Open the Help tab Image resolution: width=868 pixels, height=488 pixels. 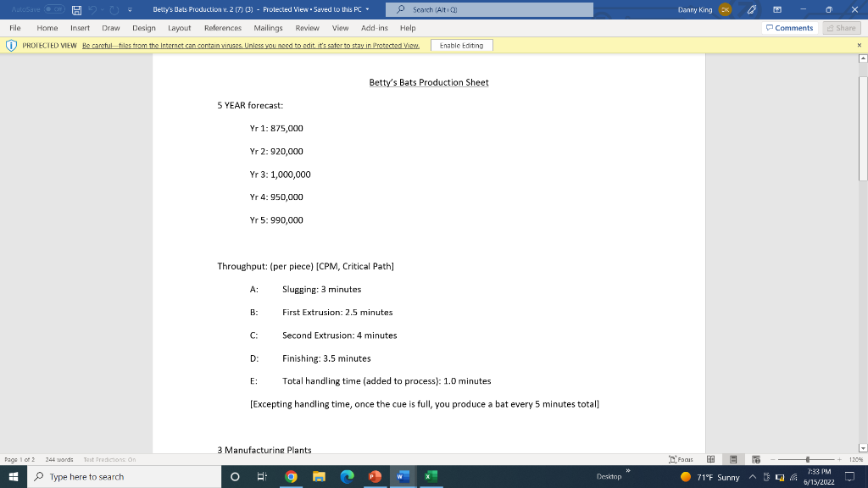click(408, 28)
